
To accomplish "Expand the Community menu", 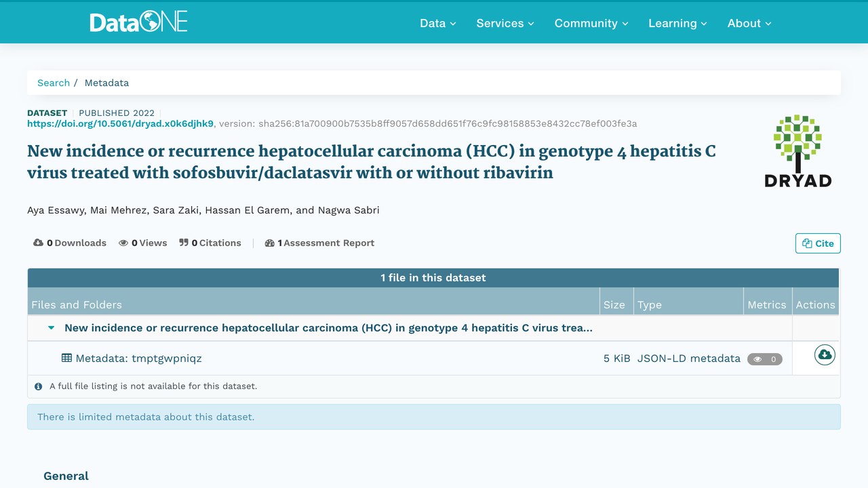I will coord(591,23).
